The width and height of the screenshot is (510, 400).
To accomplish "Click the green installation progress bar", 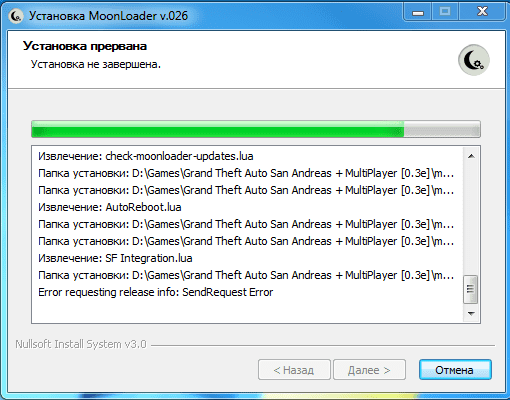I will click(x=256, y=129).
